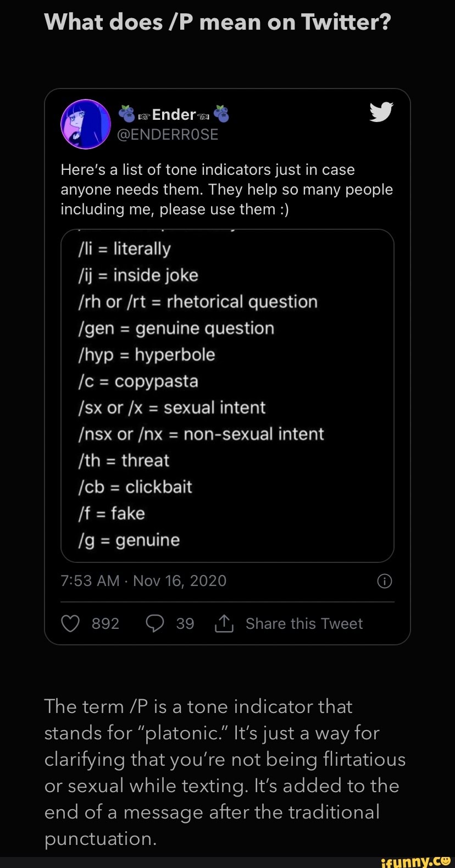Click Share this Tweet
Viewport: 455px width, 868px height.
(x=304, y=623)
